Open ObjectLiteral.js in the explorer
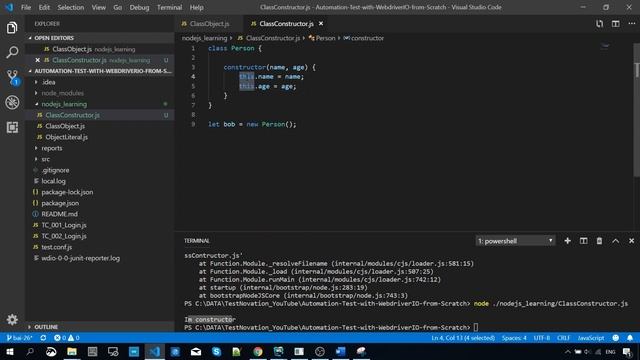The image size is (640, 360). [x=67, y=137]
